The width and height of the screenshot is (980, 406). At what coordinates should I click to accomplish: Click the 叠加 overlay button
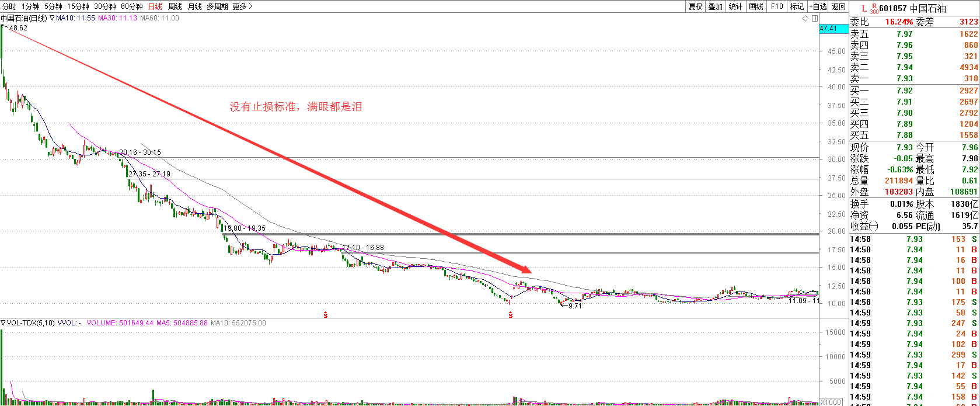[715, 6]
